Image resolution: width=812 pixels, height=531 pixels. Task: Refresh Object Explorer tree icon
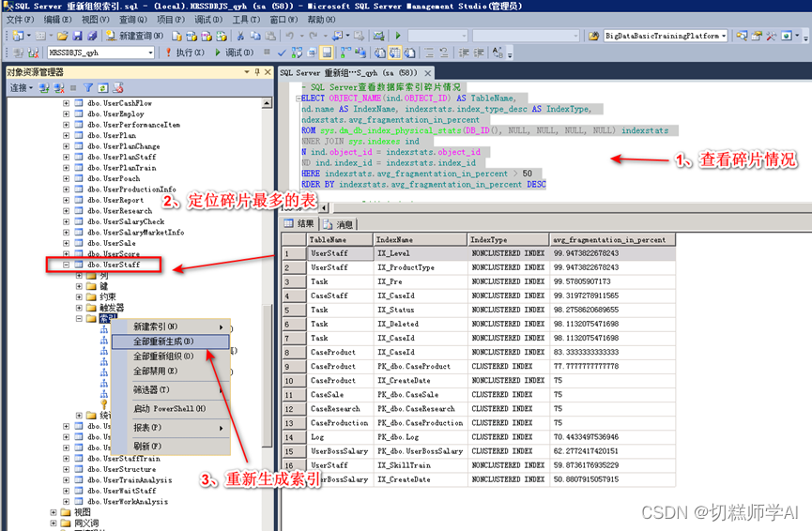(103, 88)
